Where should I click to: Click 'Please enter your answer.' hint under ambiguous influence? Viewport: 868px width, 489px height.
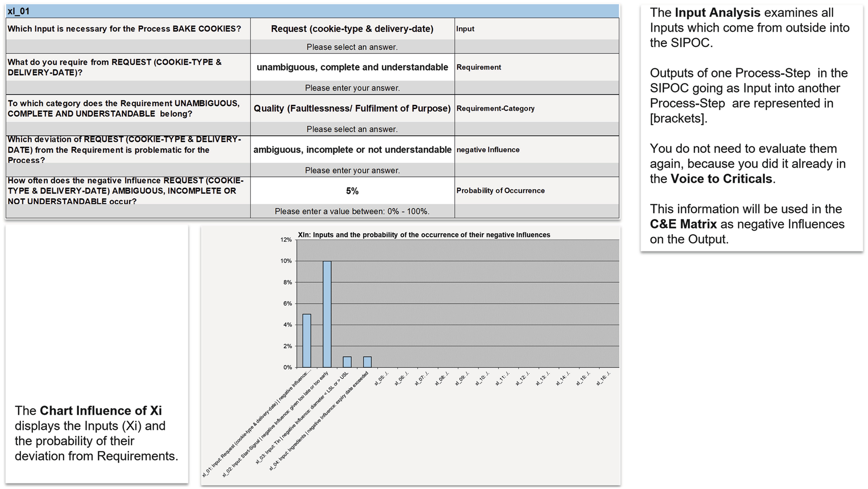(x=352, y=170)
